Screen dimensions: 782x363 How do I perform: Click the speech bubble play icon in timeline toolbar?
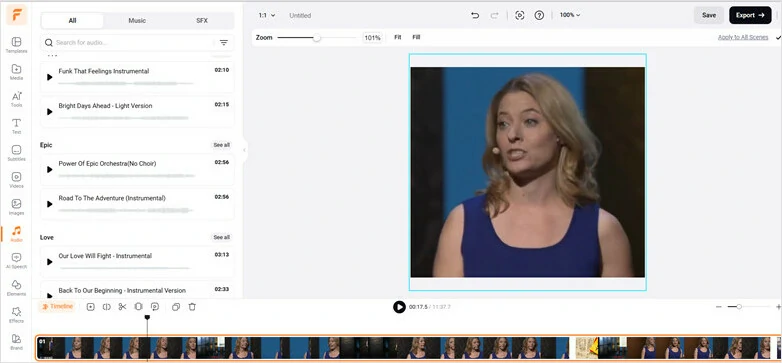click(155, 307)
